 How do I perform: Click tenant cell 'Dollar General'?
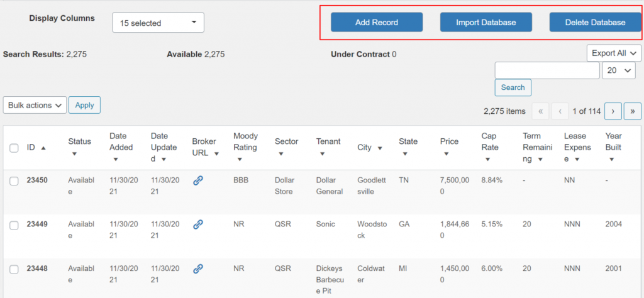click(x=330, y=186)
